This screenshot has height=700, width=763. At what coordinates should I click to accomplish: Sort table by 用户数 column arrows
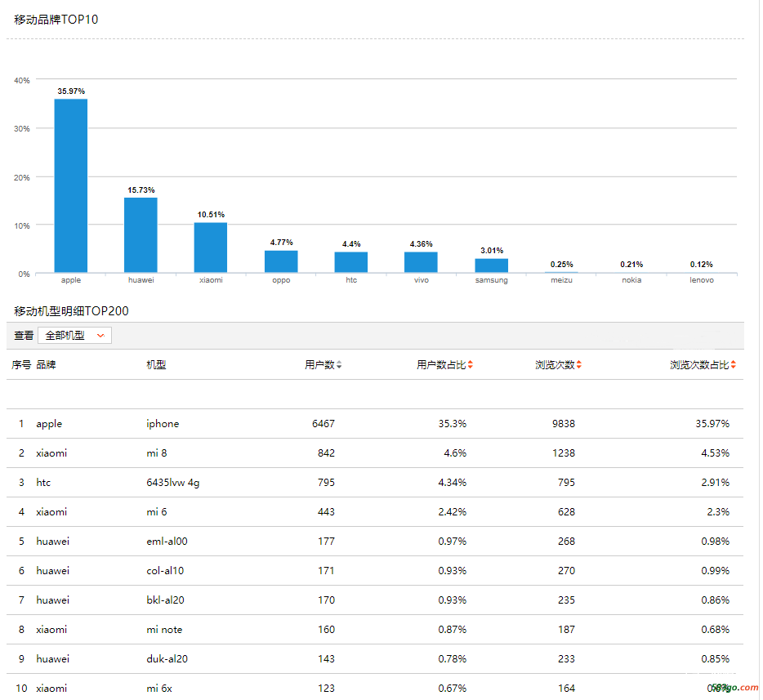(x=339, y=364)
